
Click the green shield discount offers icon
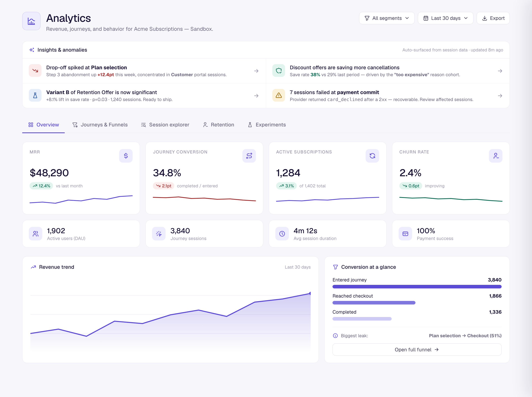tap(279, 71)
